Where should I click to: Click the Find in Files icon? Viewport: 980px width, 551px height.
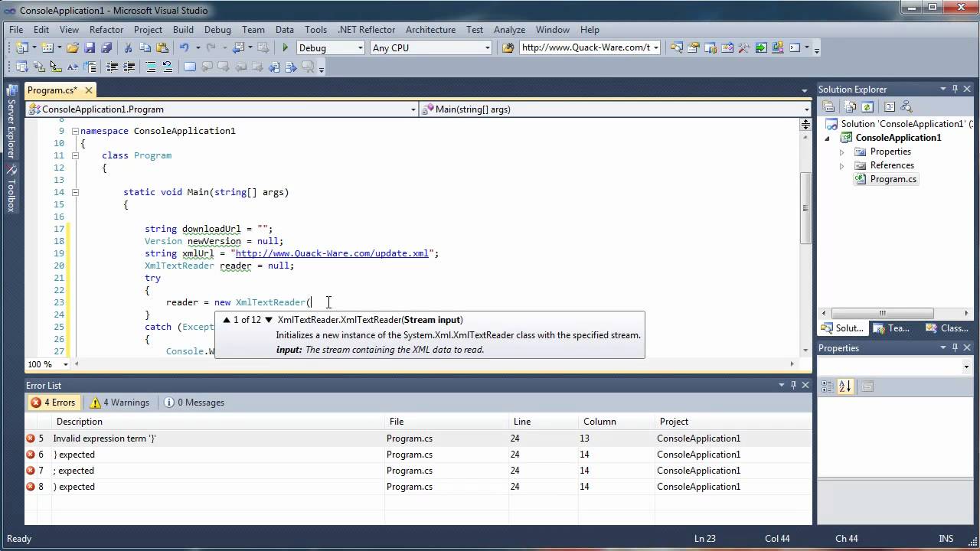coord(508,47)
